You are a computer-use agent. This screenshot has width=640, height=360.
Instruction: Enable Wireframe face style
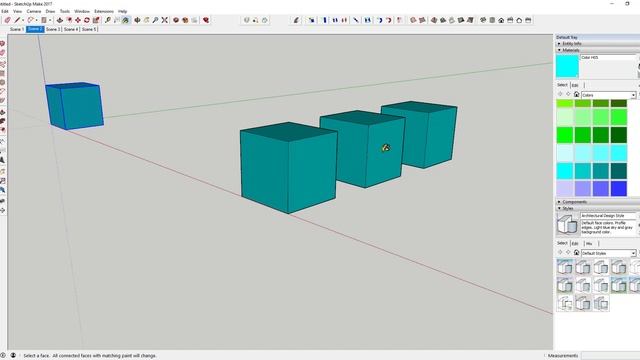434,20
